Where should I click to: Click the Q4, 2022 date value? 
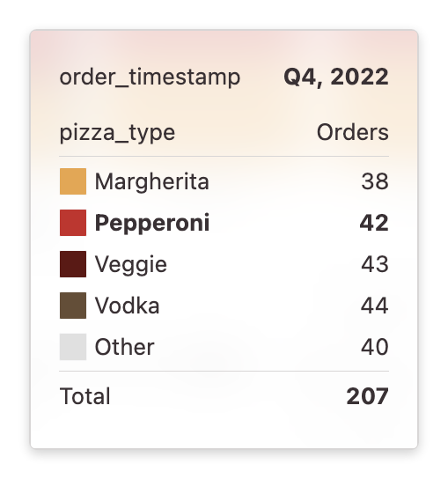click(336, 77)
